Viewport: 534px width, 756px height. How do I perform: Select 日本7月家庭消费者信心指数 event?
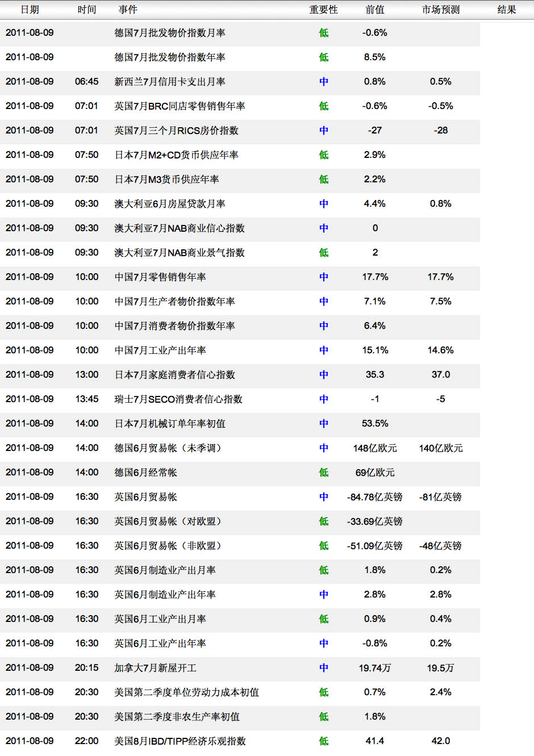[x=174, y=375]
